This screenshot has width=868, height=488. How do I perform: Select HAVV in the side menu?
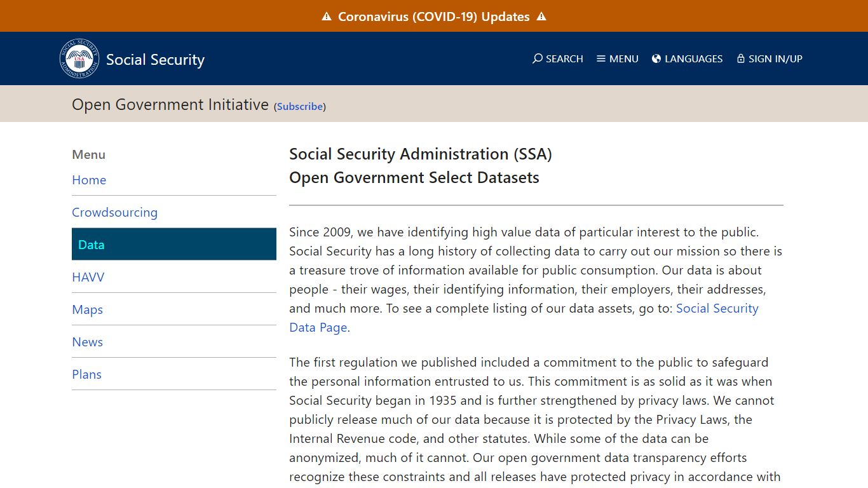click(88, 277)
